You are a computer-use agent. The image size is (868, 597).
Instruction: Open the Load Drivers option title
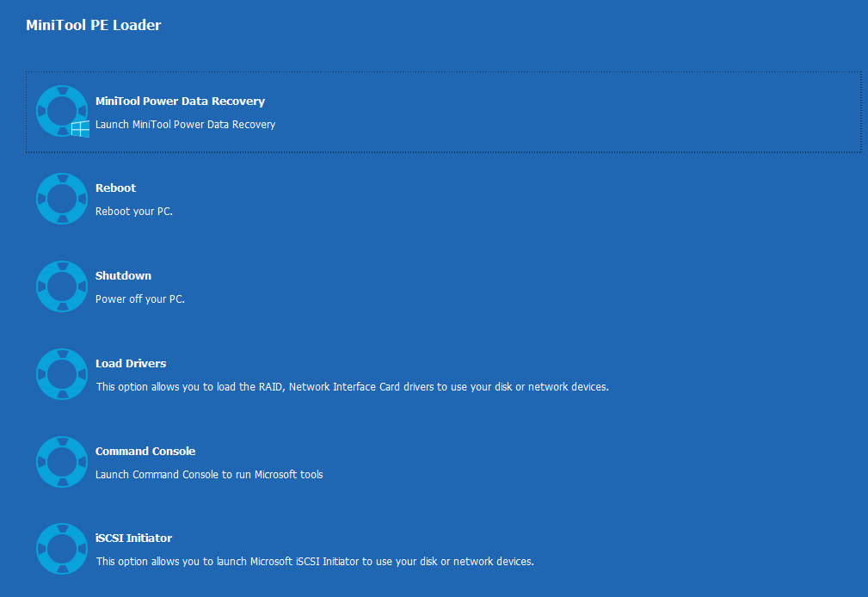tap(131, 363)
